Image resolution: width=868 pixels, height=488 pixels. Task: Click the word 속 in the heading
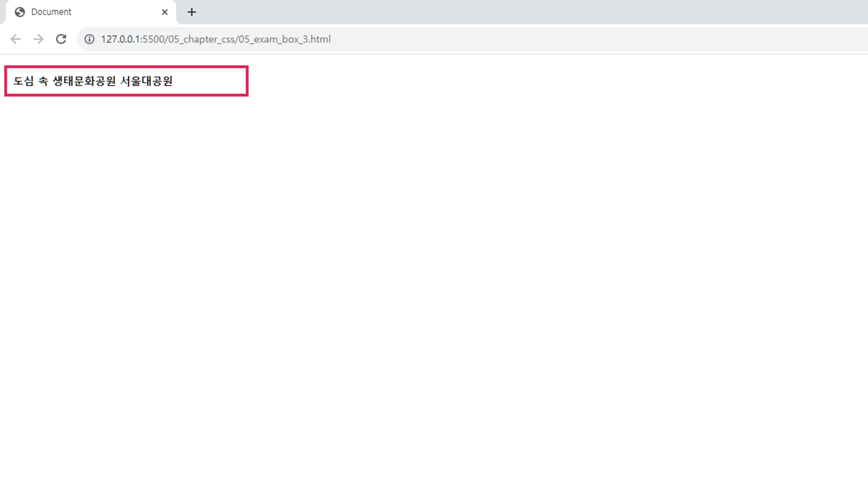[43, 81]
